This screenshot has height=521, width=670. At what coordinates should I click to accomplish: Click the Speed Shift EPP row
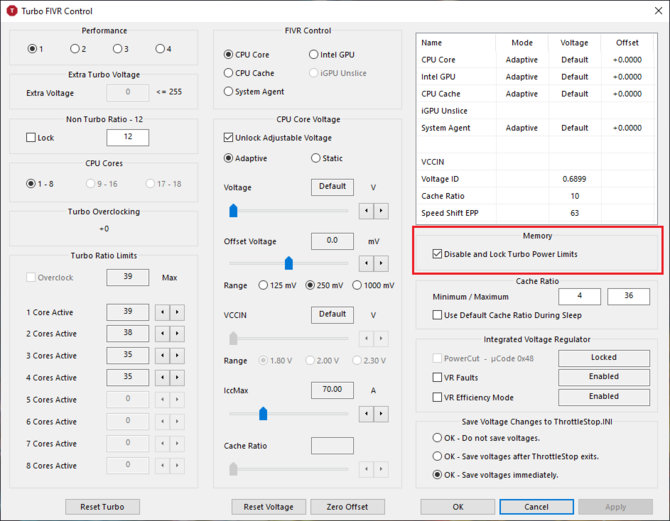[x=536, y=213]
